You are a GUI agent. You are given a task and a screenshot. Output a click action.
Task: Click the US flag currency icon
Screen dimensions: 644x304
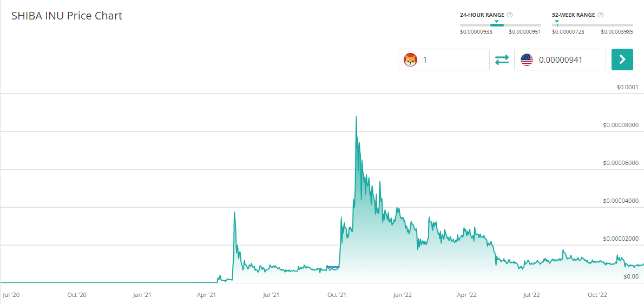527,60
